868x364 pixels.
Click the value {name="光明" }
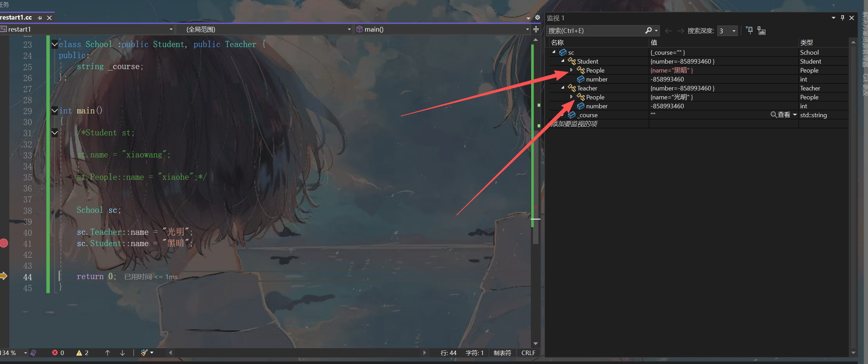672,97
